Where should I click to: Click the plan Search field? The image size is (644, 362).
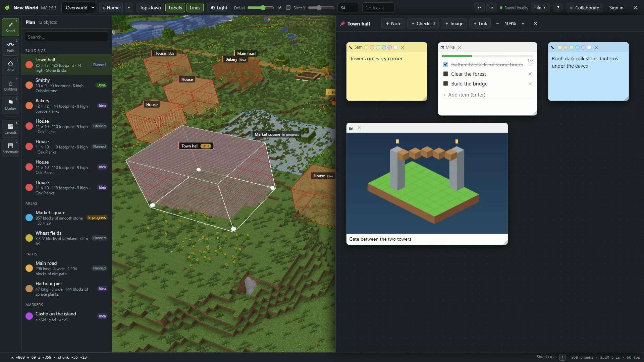[66, 37]
